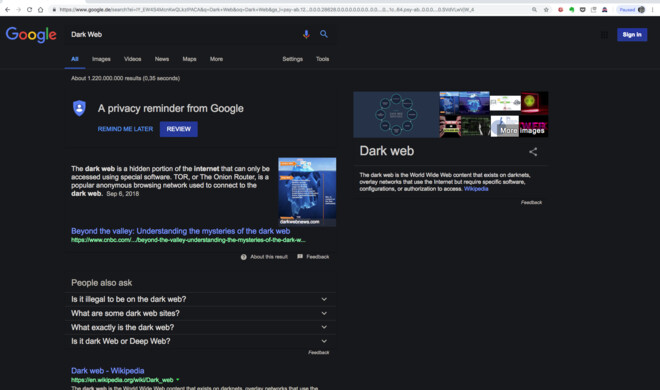Select the All results tab

pyautogui.click(x=75, y=59)
